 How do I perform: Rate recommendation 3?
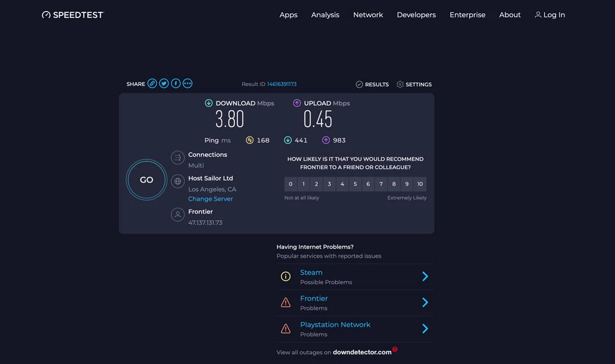[330, 184]
